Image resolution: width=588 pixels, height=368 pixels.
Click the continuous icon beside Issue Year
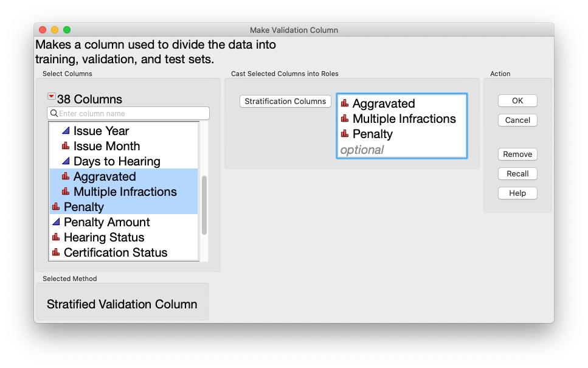pos(66,131)
